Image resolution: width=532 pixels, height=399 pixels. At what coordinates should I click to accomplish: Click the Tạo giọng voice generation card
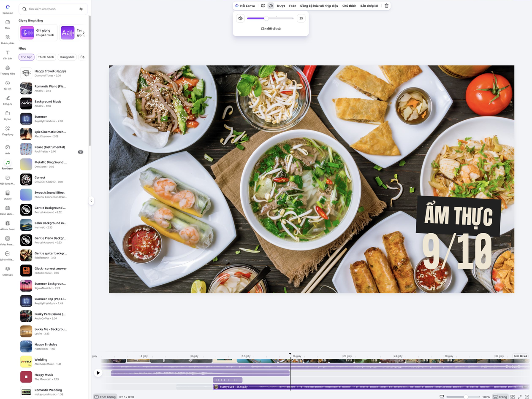[x=73, y=33]
